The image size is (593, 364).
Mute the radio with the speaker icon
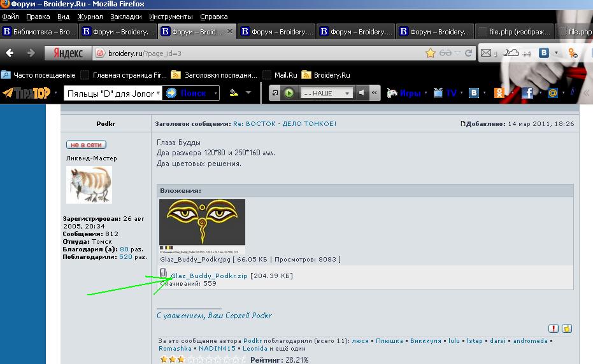[362, 93]
